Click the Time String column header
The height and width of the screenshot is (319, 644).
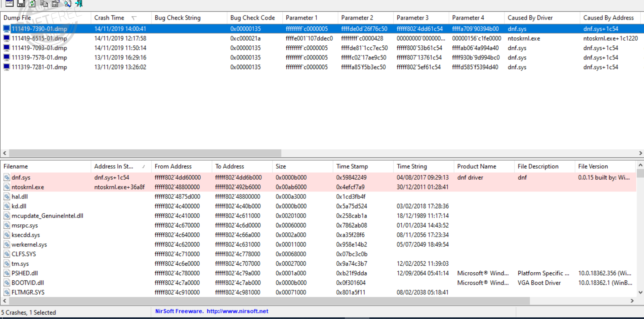pos(424,166)
